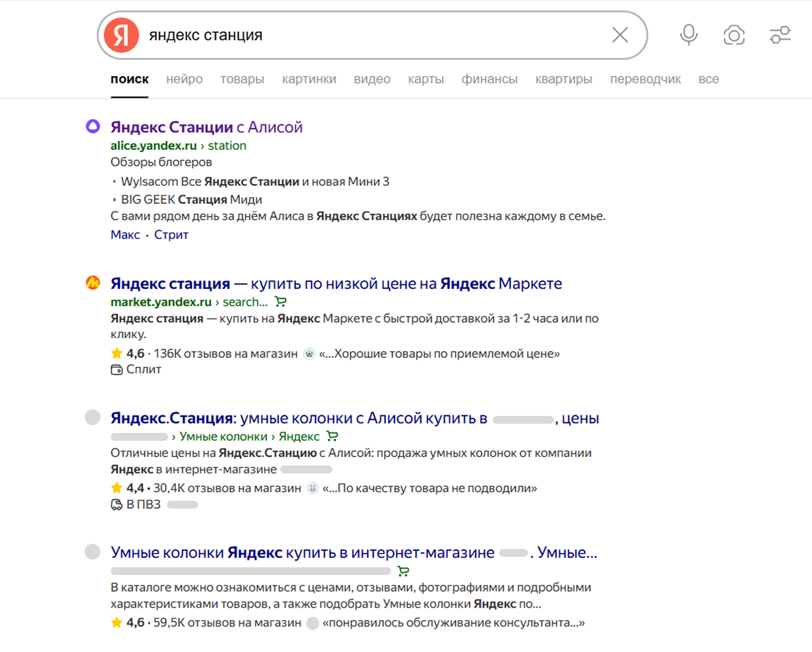
Task: Open the все tab to show more categories
Action: (x=709, y=79)
